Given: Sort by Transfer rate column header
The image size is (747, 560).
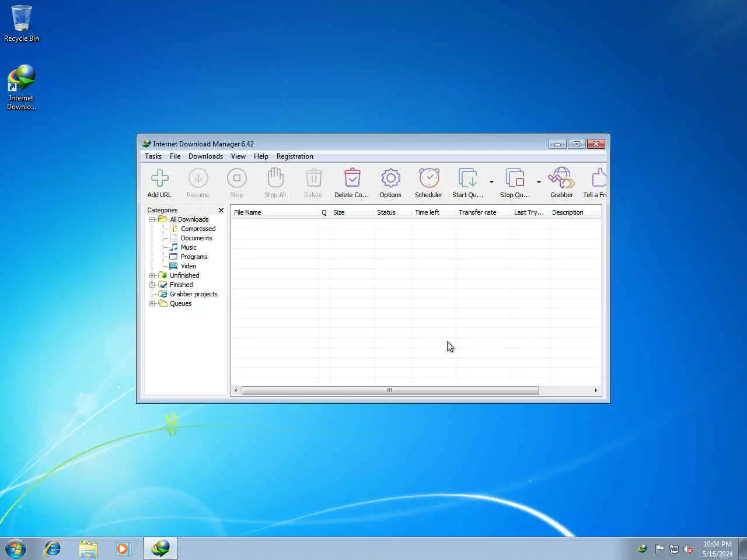Looking at the screenshot, I should [x=483, y=212].
